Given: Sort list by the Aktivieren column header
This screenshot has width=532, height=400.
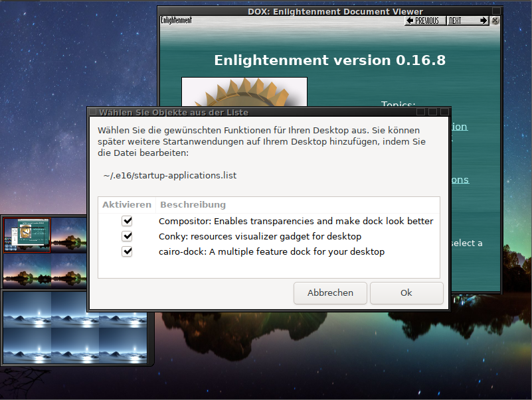Looking at the screenshot, I should coord(127,204).
